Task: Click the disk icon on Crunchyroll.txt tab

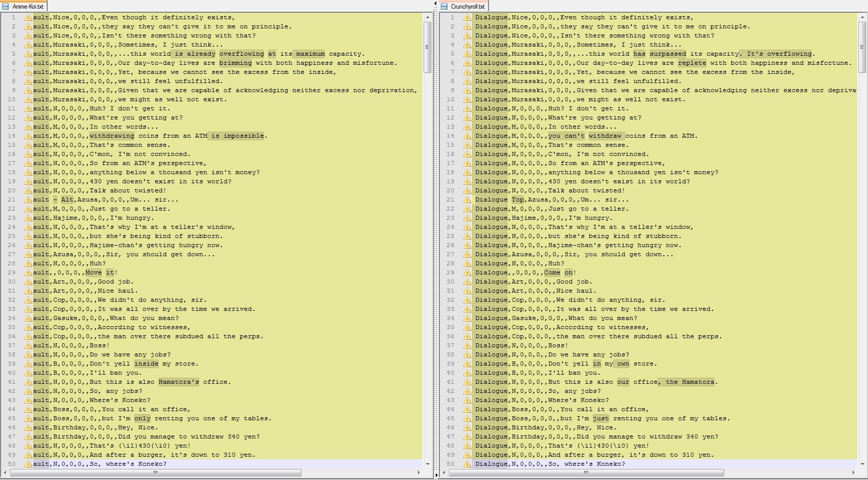Action: coord(444,7)
